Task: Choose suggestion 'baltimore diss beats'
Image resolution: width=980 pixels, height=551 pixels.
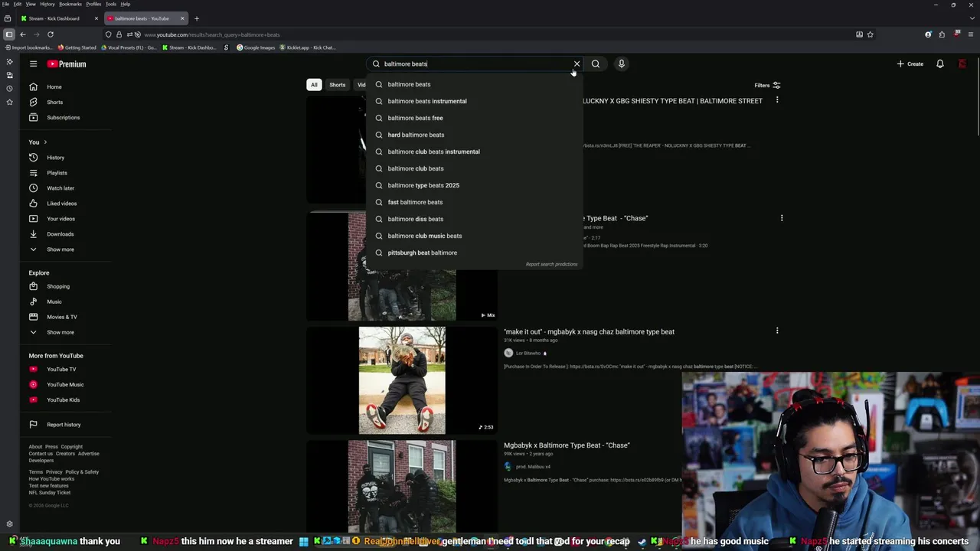Action: click(x=475, y=219)
